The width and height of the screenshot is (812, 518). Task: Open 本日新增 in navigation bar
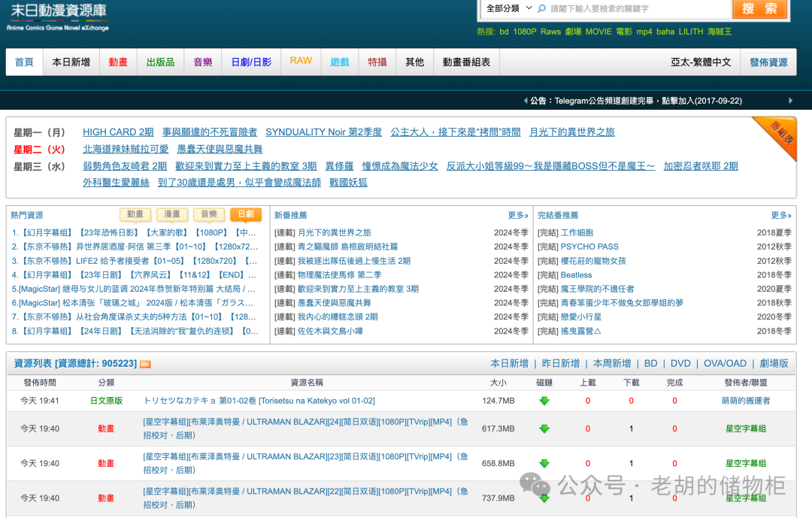pyautogui.click(x=71, y=62)
